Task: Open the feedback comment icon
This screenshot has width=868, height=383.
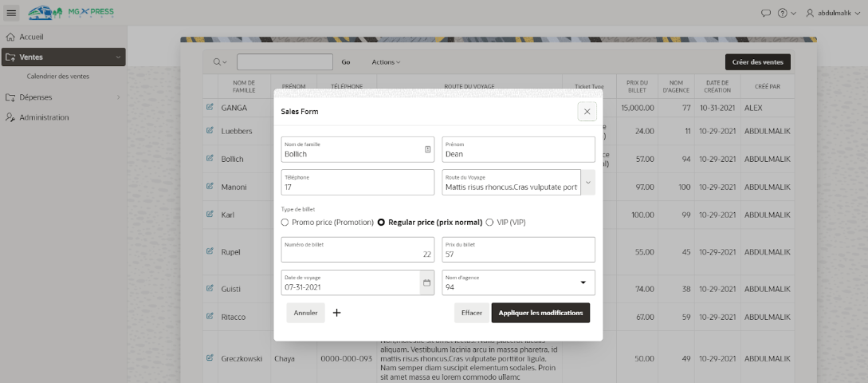Action: 766,13
